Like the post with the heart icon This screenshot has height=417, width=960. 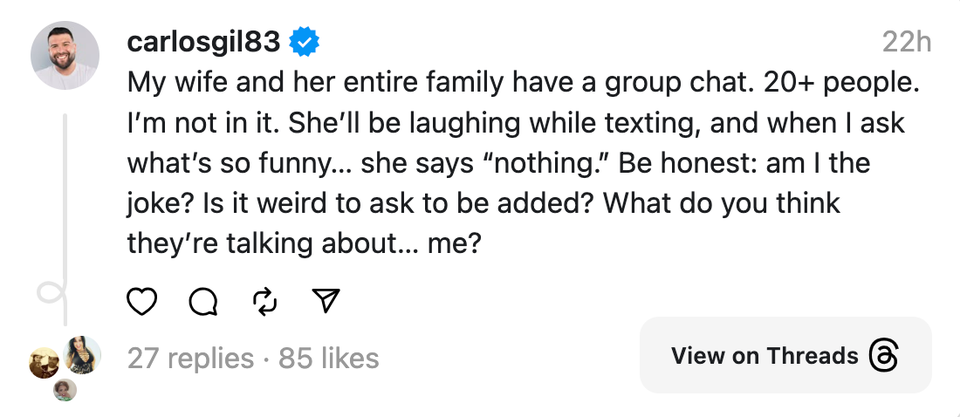pyautogui.click(x=143, y=300)
